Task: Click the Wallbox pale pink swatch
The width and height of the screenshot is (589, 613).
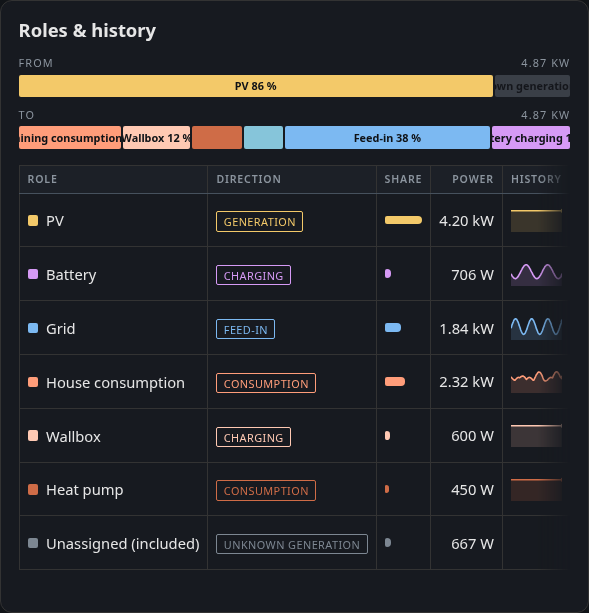Action: [x=33, y=436]
